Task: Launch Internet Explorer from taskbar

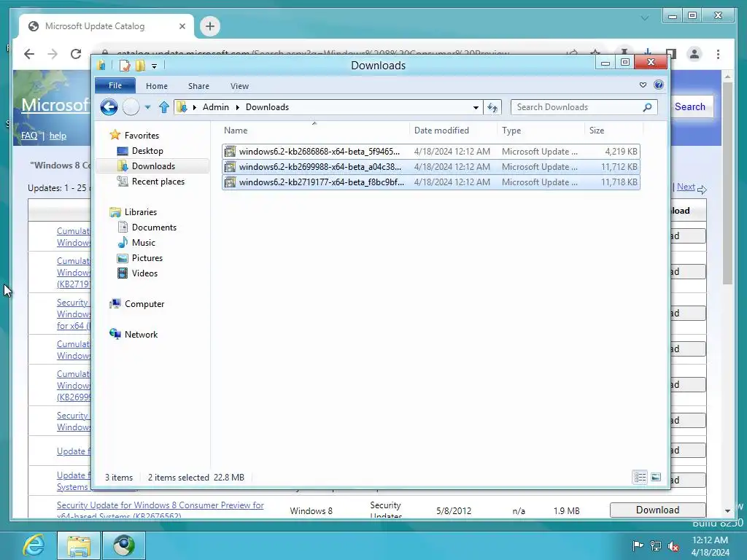Action: [x=34, y=545]
